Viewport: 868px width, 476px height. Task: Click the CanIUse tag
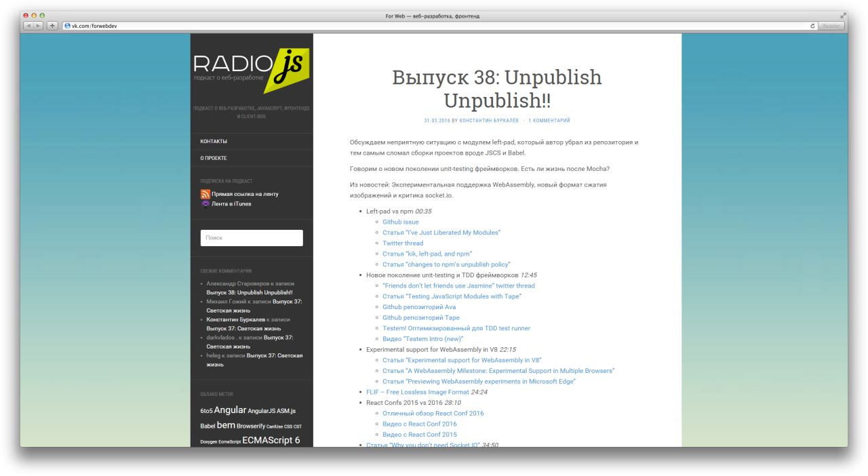[x=275, y=427]
